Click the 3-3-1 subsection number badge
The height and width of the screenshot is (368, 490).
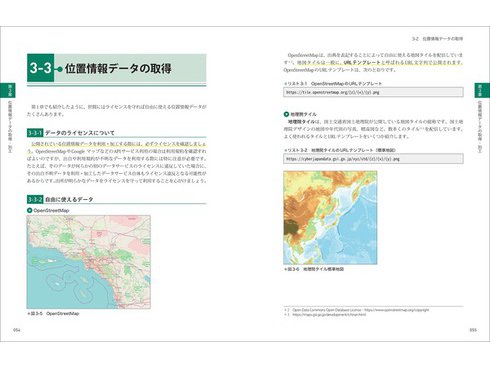pos(35,133)
